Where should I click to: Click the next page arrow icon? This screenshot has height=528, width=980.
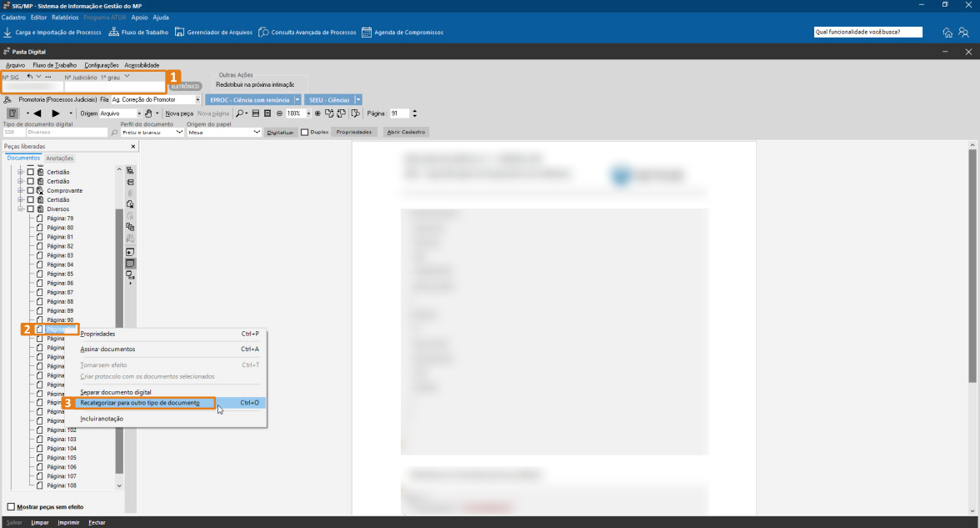click(x=56, y=113)
